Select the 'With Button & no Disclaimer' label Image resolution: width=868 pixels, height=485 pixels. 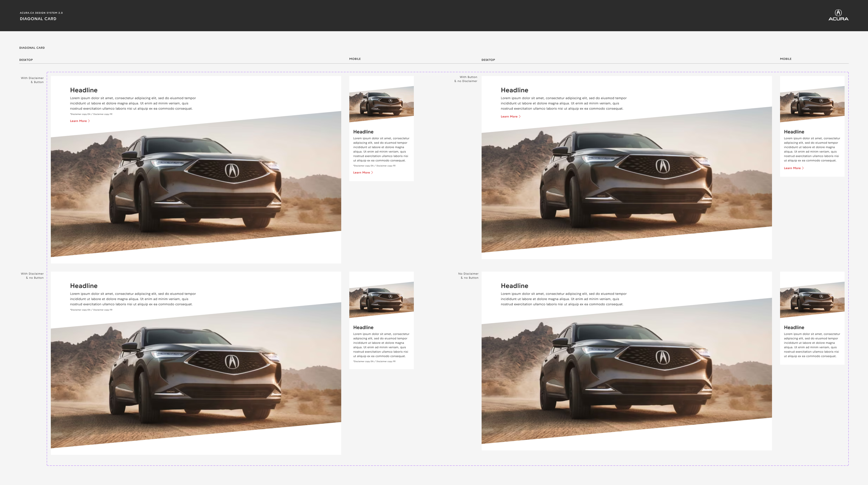pyautogui.click(x=466, y=79)
